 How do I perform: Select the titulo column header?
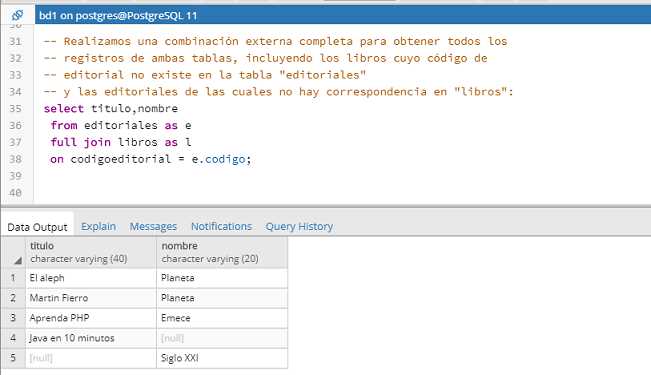pos(91,252)
